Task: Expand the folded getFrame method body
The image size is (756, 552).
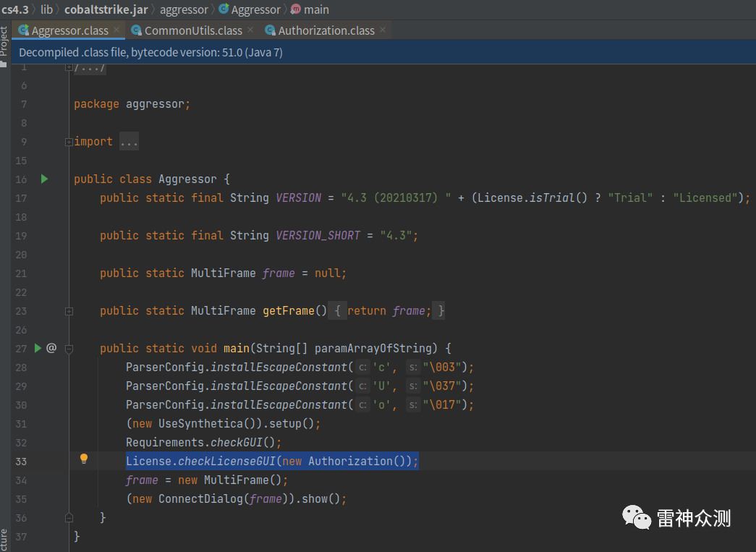Action: click(x=69, y=311)
